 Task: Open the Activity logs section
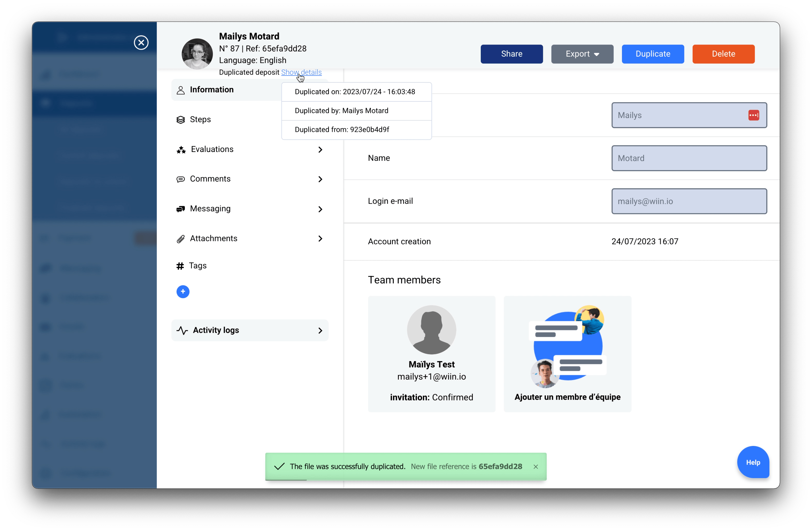tap(250, 330)
